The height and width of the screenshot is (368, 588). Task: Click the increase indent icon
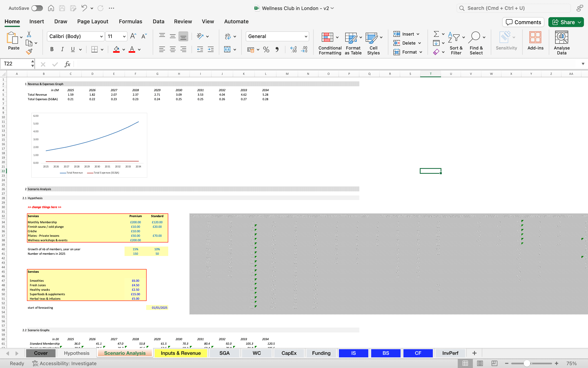(211, 49)
